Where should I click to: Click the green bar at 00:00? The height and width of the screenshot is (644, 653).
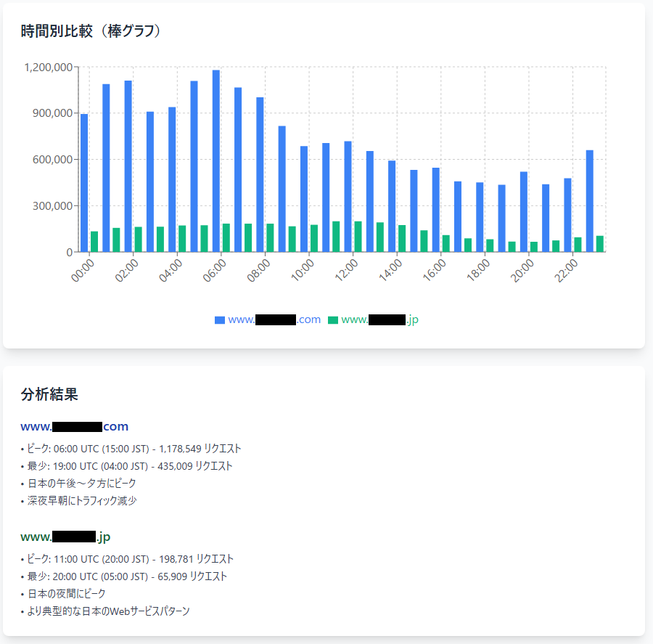94,242
